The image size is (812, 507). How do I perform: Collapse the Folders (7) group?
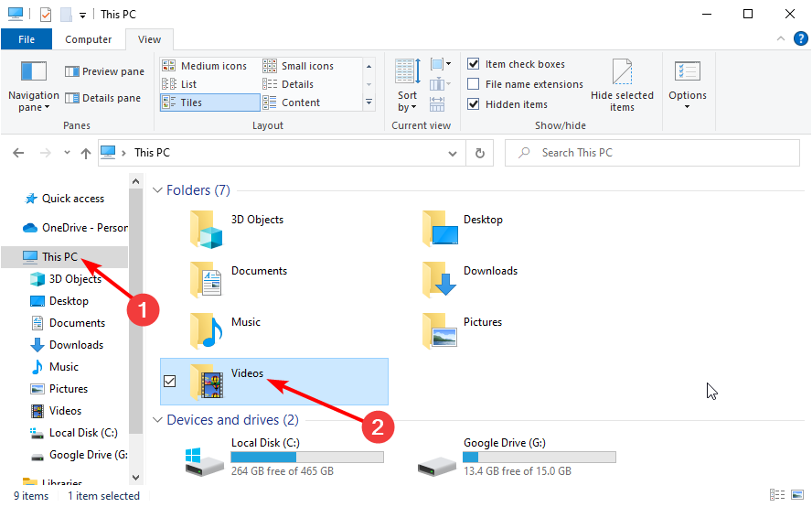click(157, 190)
